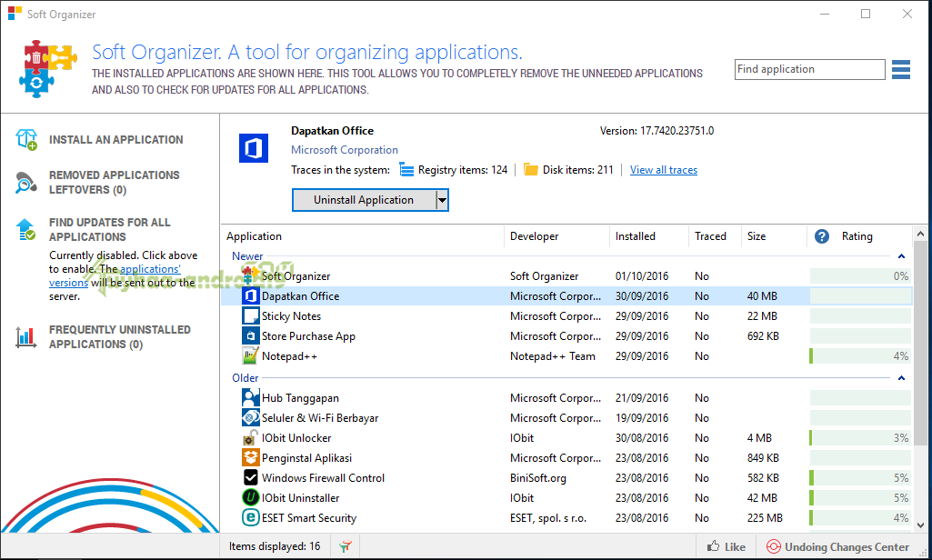Click the Penginstal Aplikasi orange icon

coord(250,458)
